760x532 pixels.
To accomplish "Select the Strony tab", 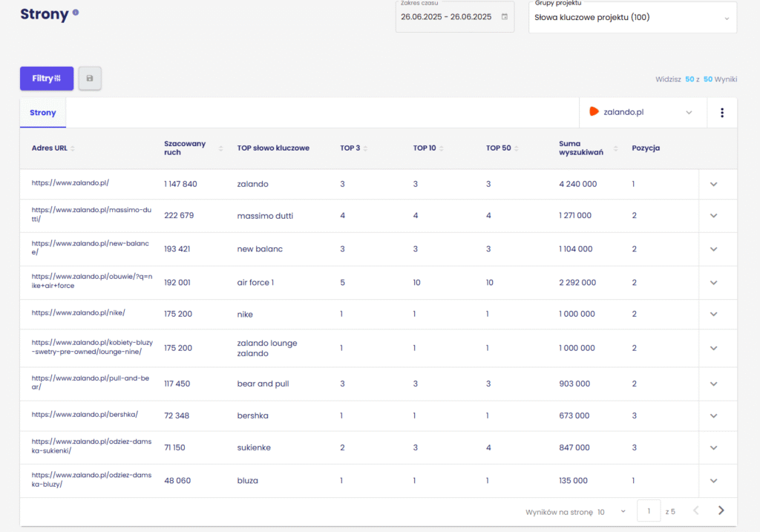I will pos(42,112).
